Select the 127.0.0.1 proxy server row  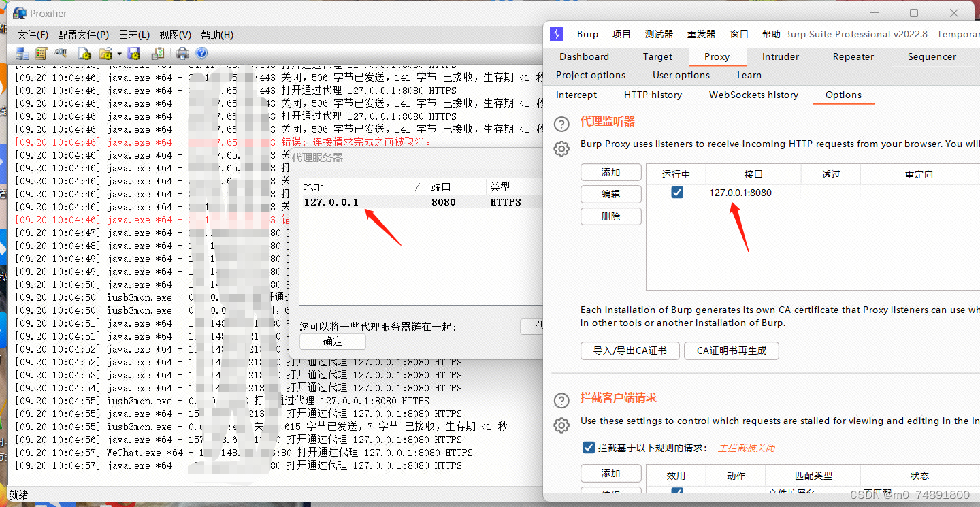pos(422,202)
